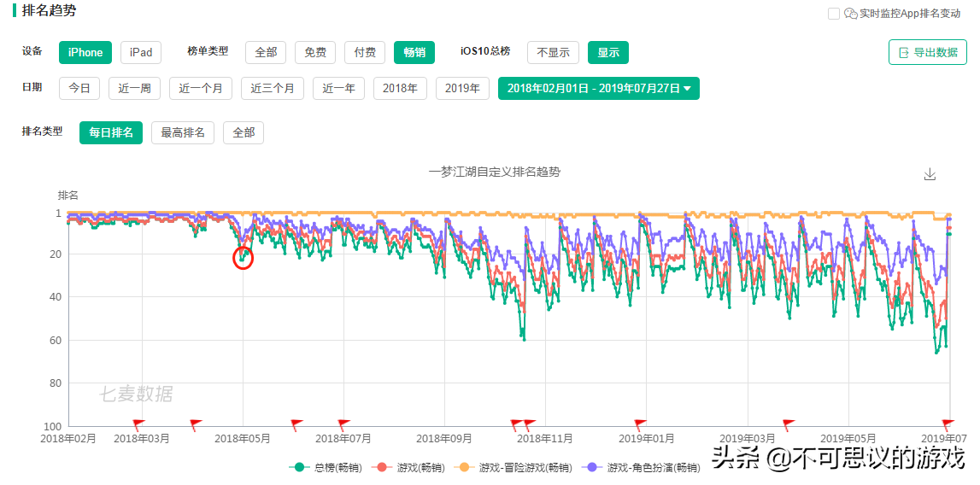
Task: Toggle 总榜(畅销) green legend series
Action: (326, 467)
